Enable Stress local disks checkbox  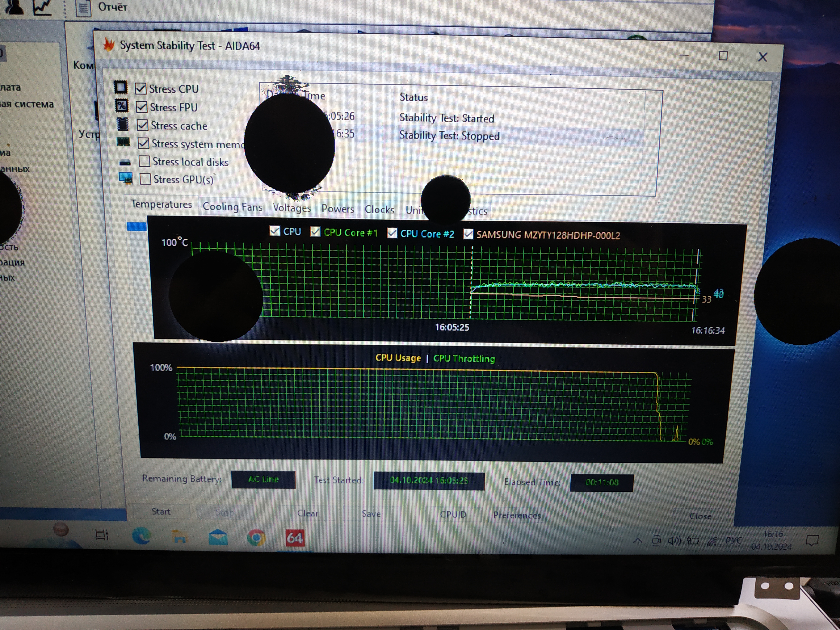tap(144, 161)
